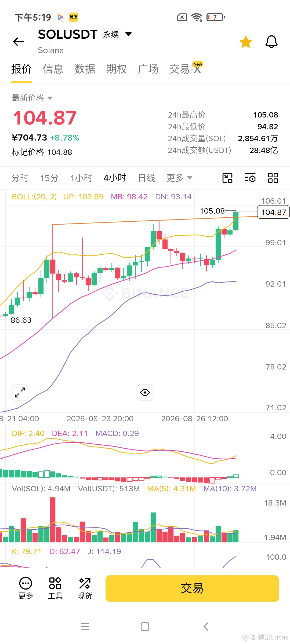Expand the 最新价格 price type dropdown
290x644 pixels.
tap(32, 98)
